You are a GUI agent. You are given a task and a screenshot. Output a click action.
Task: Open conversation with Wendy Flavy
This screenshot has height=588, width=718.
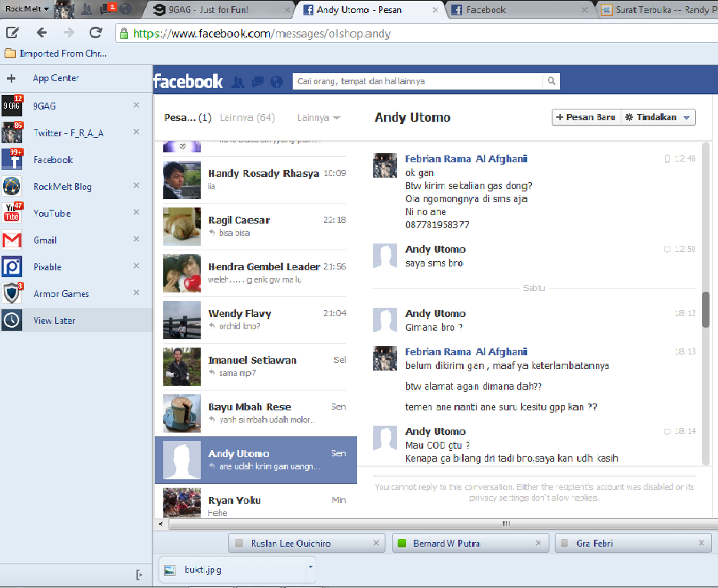tap(254, 320)
